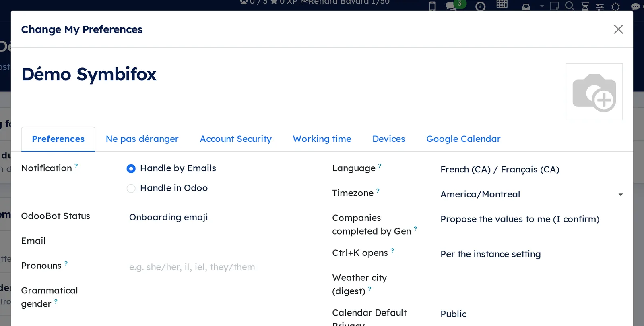The width and height of the screenshot is (644, 326).
Task: Open the Google Calendar tab
Action: coord(463,139)
